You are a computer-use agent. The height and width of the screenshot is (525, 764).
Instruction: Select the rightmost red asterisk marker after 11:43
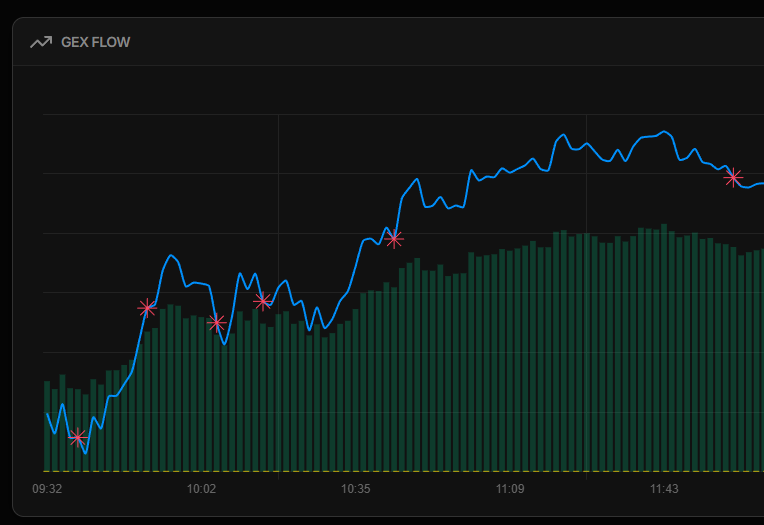tap(733, 177)
